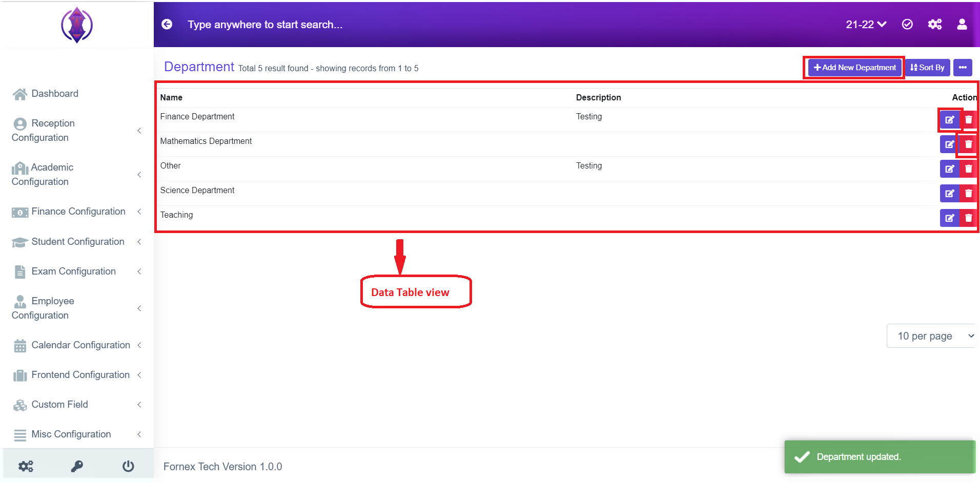980x483 pixels.
Task: Select the Mathematics Department name cell
Action: point(206,141)
